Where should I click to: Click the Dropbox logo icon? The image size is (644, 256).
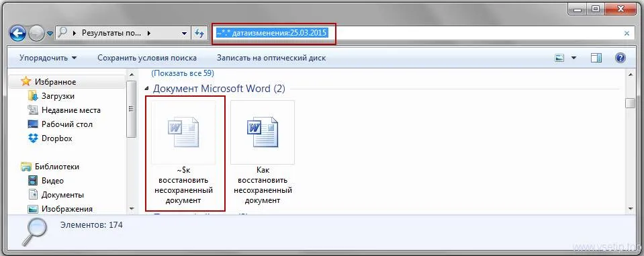(x=33, y=138)
